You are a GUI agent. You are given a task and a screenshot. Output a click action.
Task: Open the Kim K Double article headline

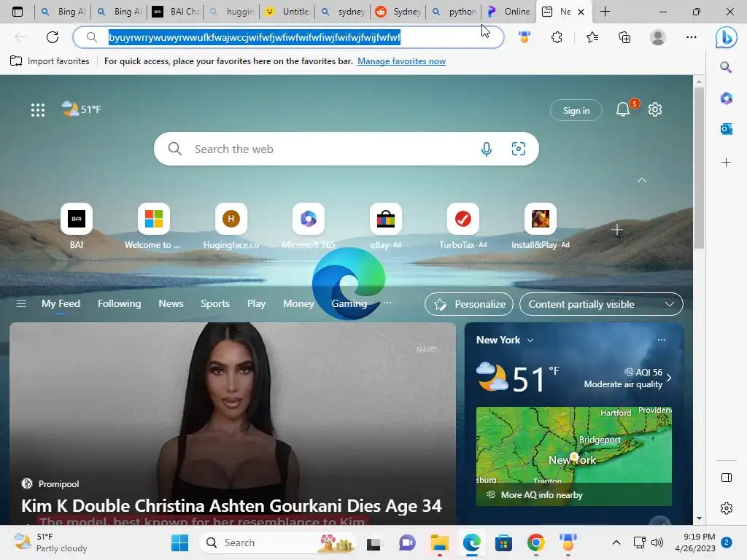(231, 506)
